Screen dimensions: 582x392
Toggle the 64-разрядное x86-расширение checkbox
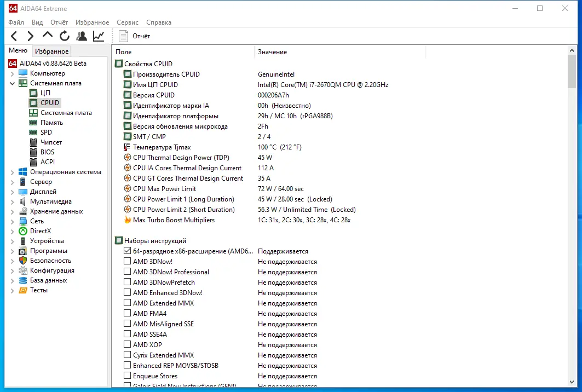click(x=128, y=251)
